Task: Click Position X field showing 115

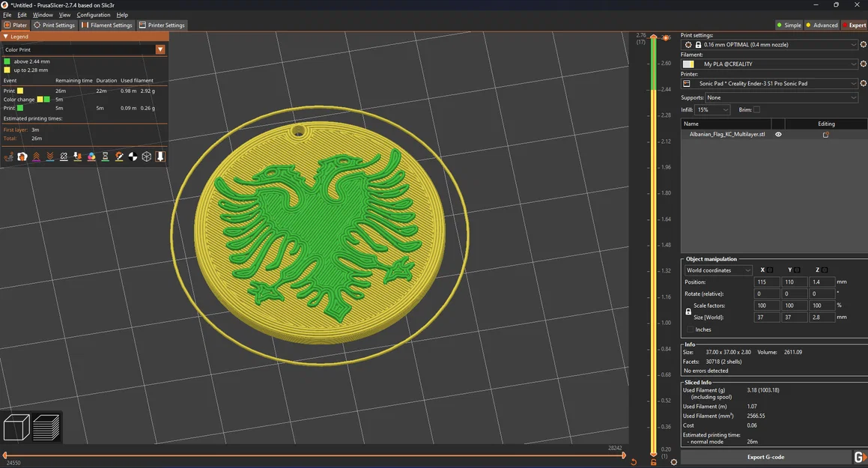Action: (766, 282)
